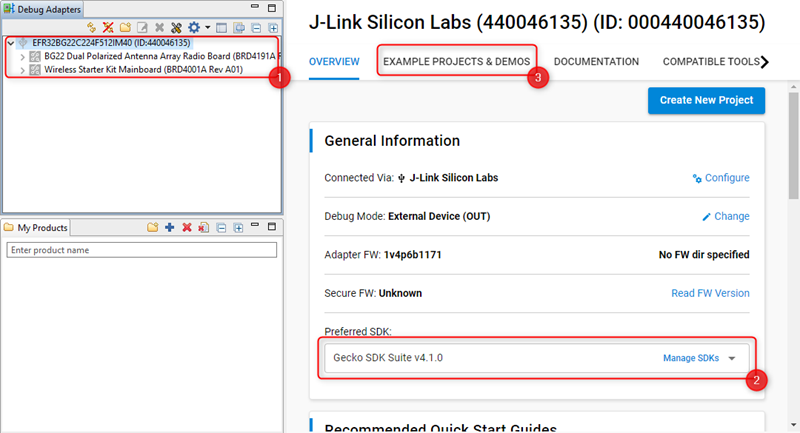The width and height of the screenshot is (800, 433).
Task: Click the red X delete icon in My Products
Action: [186, 228]
